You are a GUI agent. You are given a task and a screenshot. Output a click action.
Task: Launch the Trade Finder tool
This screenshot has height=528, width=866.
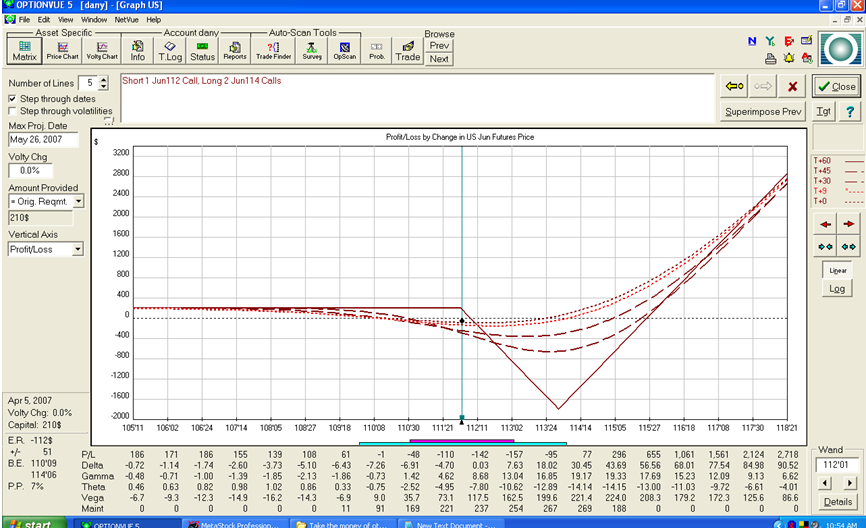click(x=273, y=50)
